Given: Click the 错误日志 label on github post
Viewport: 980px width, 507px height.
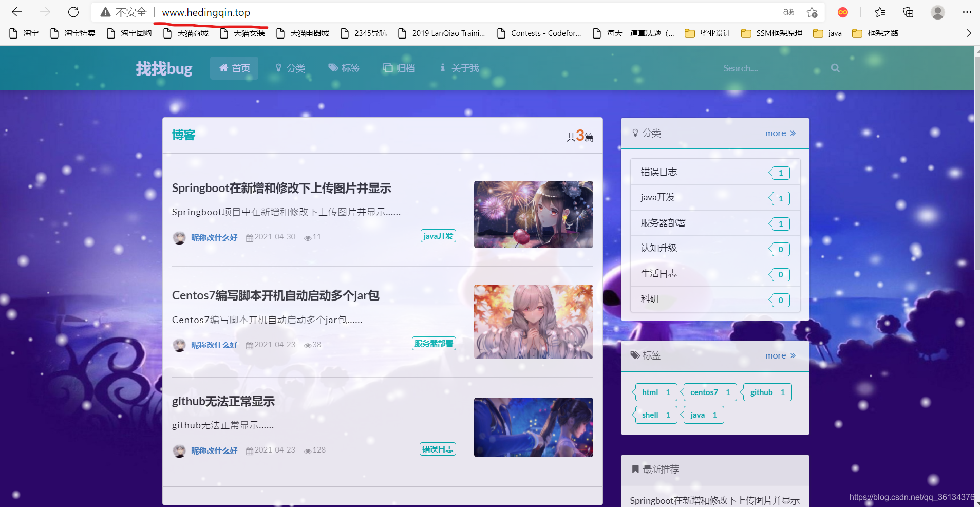Looking at the screenshot, I should [x=438, y=449].
